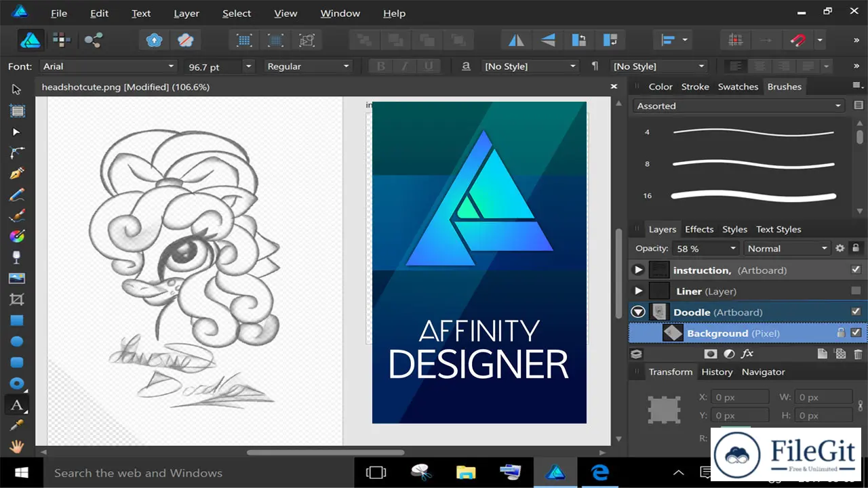Open the File menu
Screen dimensions: 868x488
coord(59,13)
